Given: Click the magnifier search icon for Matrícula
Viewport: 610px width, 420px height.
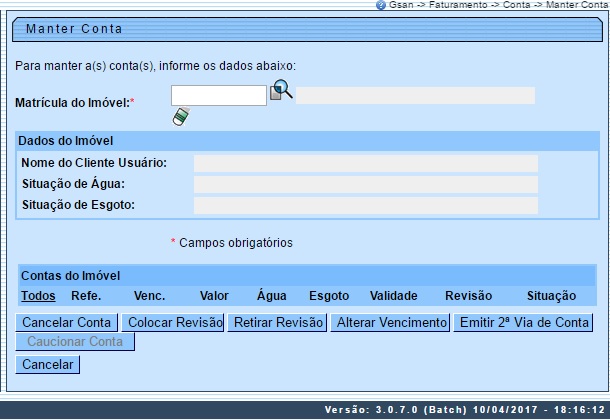Looking at the screenshot, I should pyautogui.click(x=281, y=91).
